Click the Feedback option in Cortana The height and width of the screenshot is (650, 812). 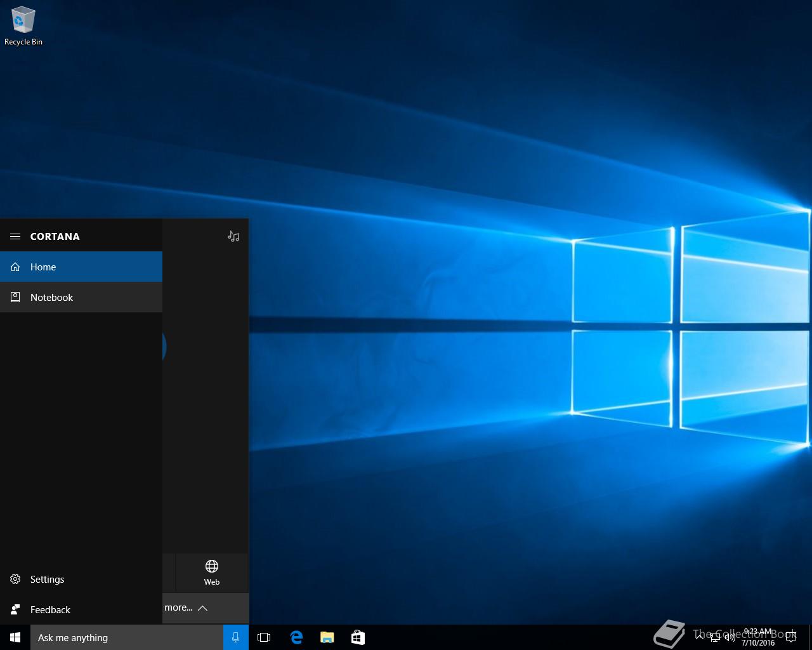[x=50, y=609]
